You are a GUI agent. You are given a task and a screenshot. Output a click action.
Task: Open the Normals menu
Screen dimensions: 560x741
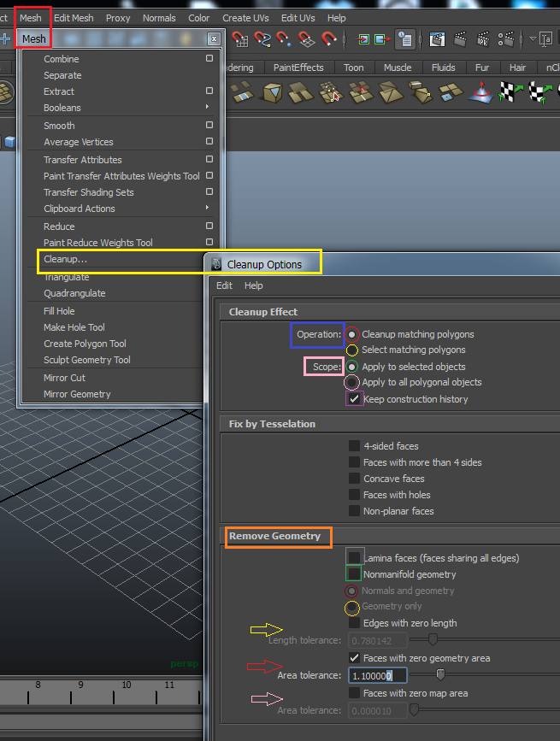pos(159,18)
